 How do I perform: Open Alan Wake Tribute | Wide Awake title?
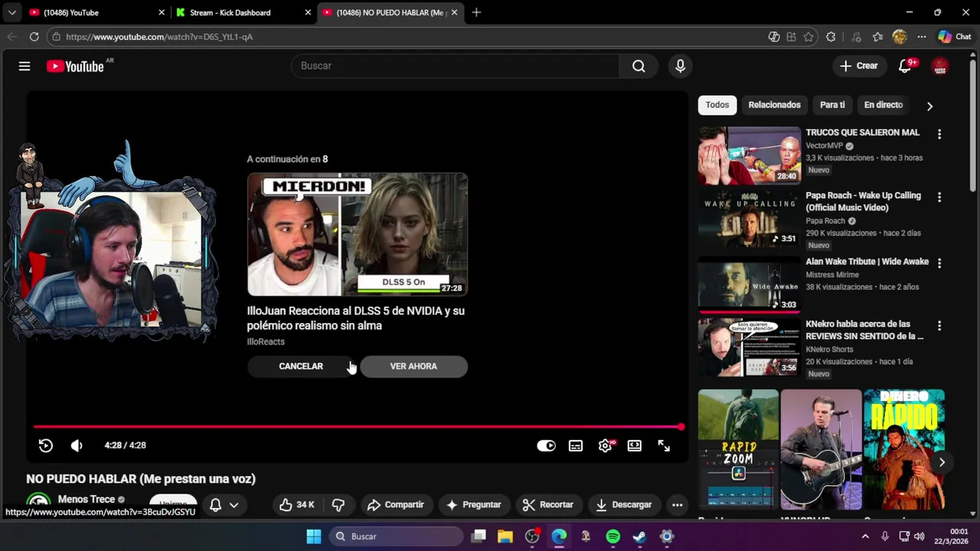867,262
